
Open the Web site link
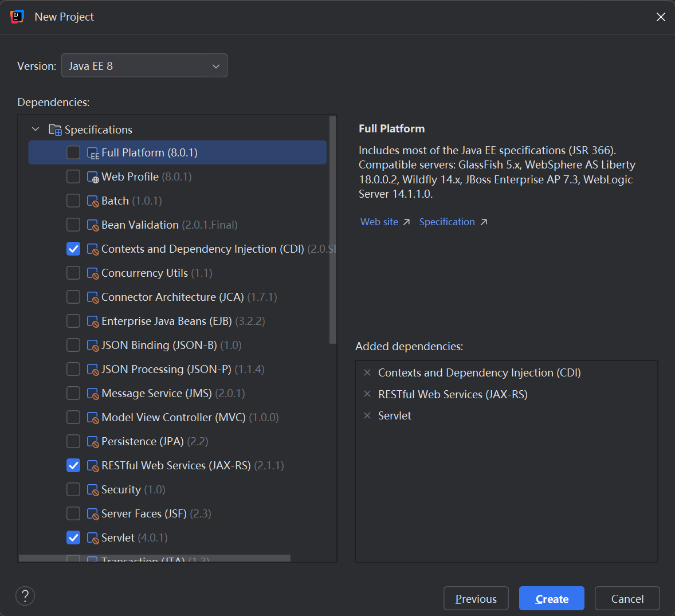point(379,222)
